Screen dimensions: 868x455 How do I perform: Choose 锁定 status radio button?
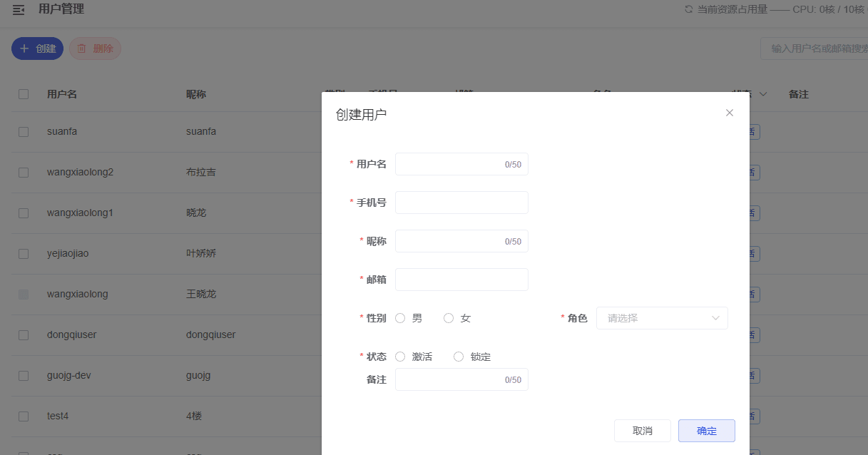click(459, 357)
